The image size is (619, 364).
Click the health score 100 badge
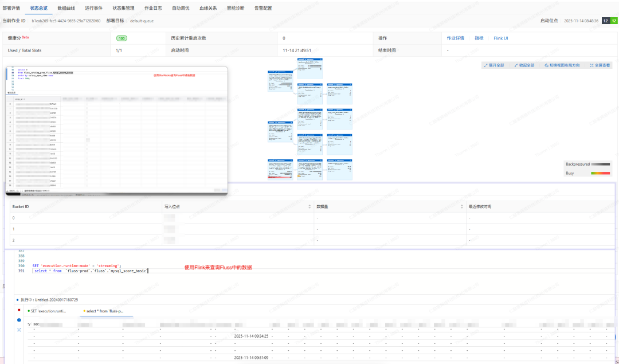pyautogui.click(x=122, y=38)
